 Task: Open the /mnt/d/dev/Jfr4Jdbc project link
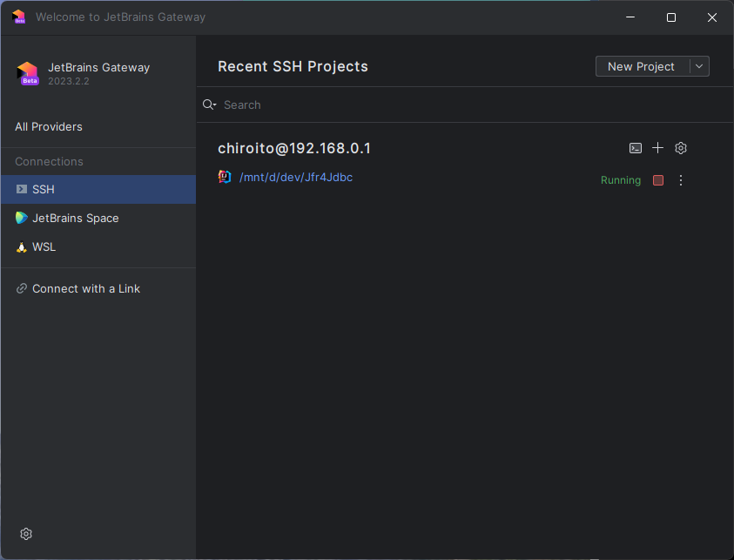point(296,177)
